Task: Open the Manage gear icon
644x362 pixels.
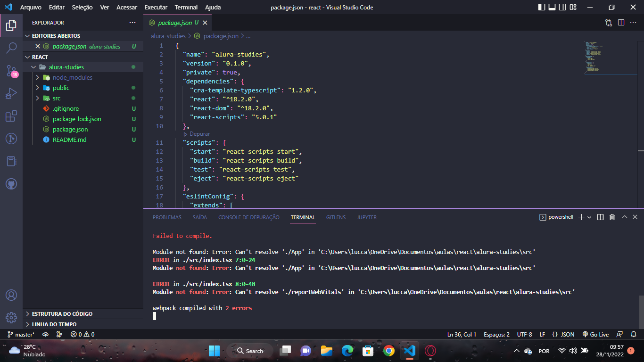Action: [11, 318]
